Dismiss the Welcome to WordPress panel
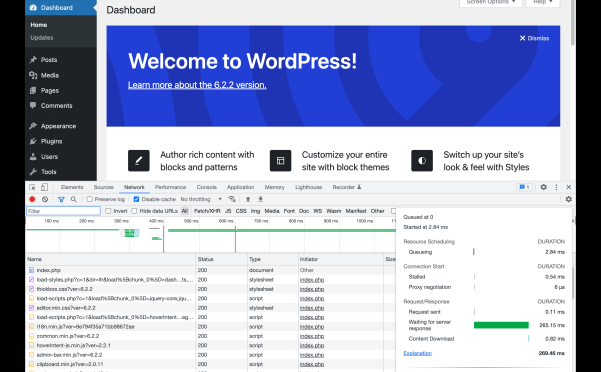The image size is (601, 372). (534, 38)
